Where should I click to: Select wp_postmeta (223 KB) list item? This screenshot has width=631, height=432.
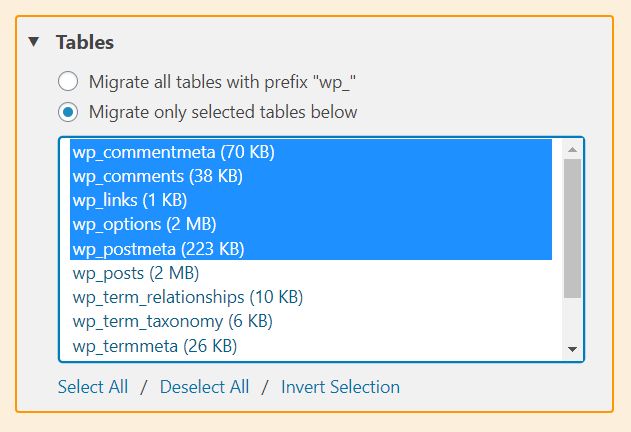311,248
